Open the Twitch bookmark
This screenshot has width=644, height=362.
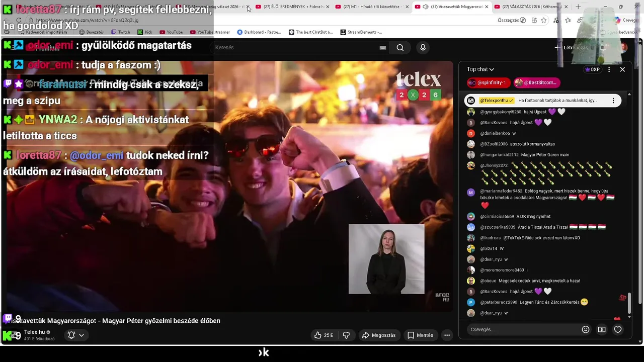coord(120,32)
